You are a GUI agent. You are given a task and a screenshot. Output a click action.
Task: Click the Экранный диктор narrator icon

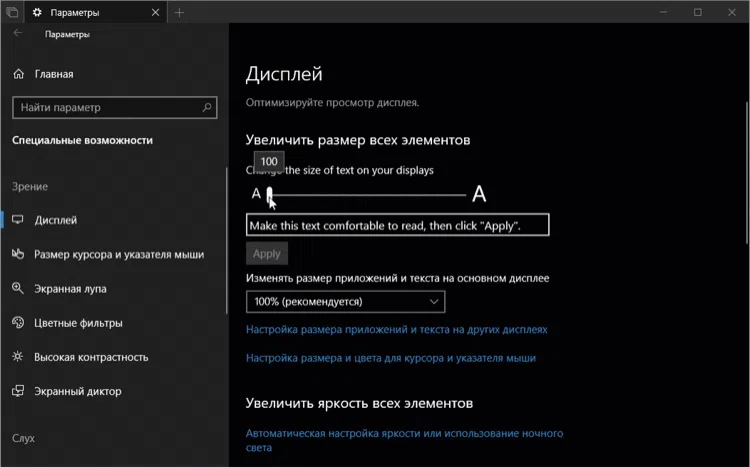18,391
